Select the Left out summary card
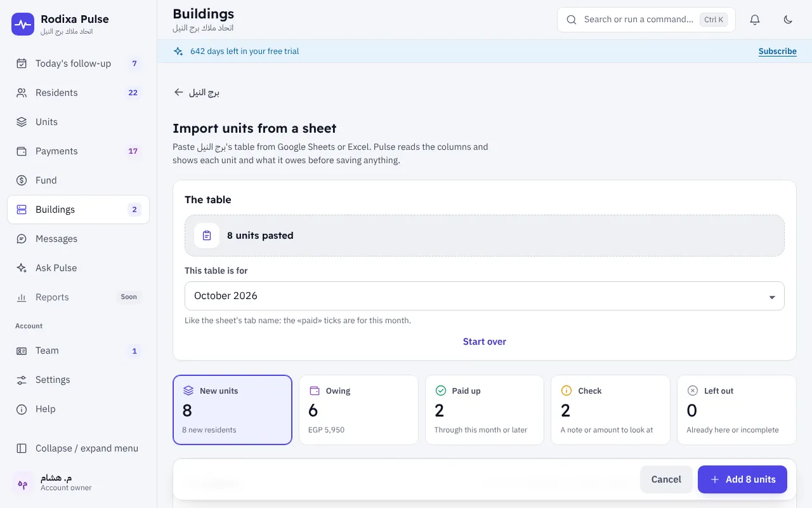This screenshot has width=812, height=508. [737, 410]
